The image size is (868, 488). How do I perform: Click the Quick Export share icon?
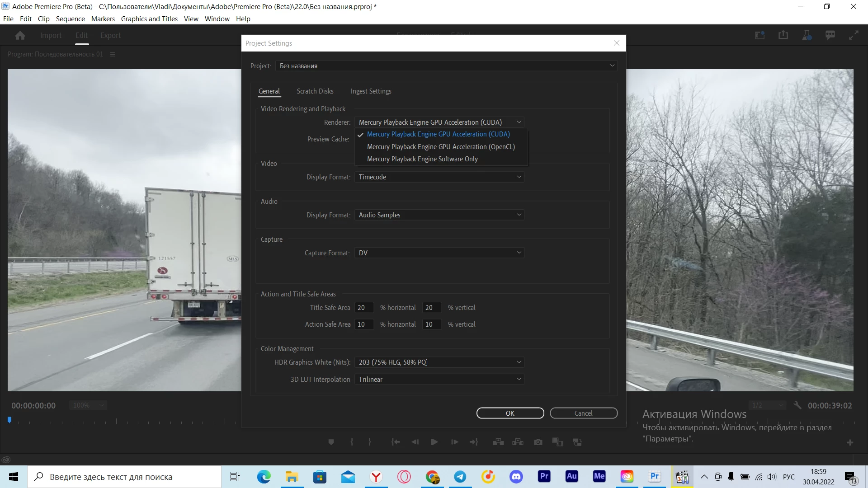pyautogui.click(x=783, y=35)
